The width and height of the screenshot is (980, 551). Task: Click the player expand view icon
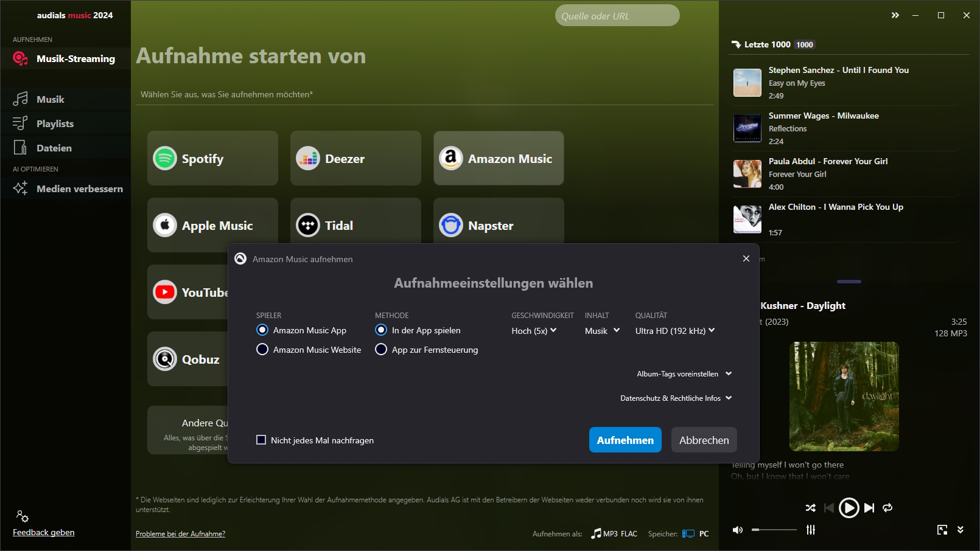942,530
